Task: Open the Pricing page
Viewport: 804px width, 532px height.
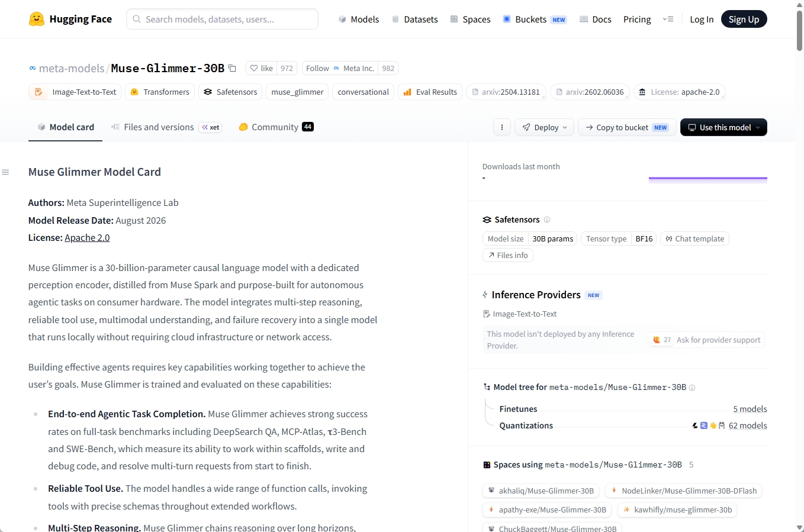Action: pos(637,20)
